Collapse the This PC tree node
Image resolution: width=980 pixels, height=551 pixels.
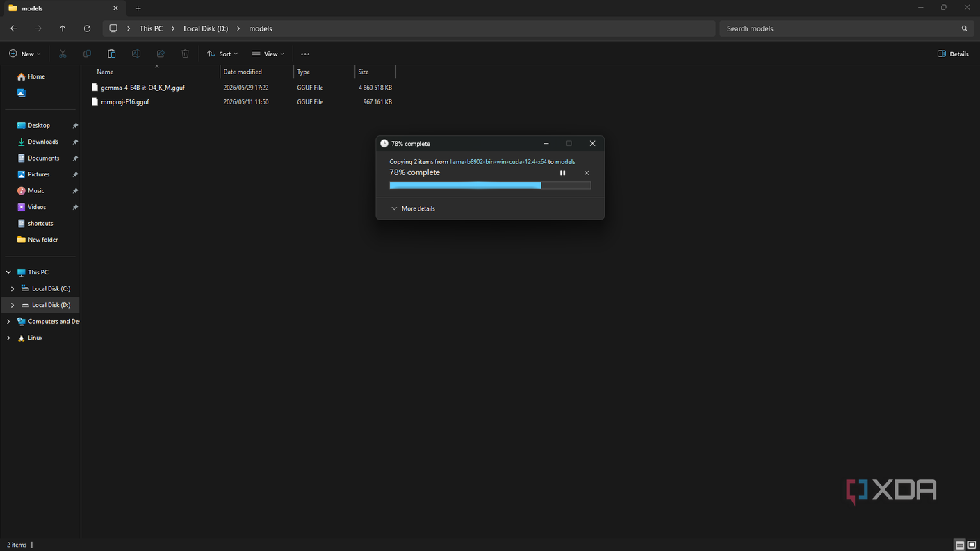tap(8, 272)
